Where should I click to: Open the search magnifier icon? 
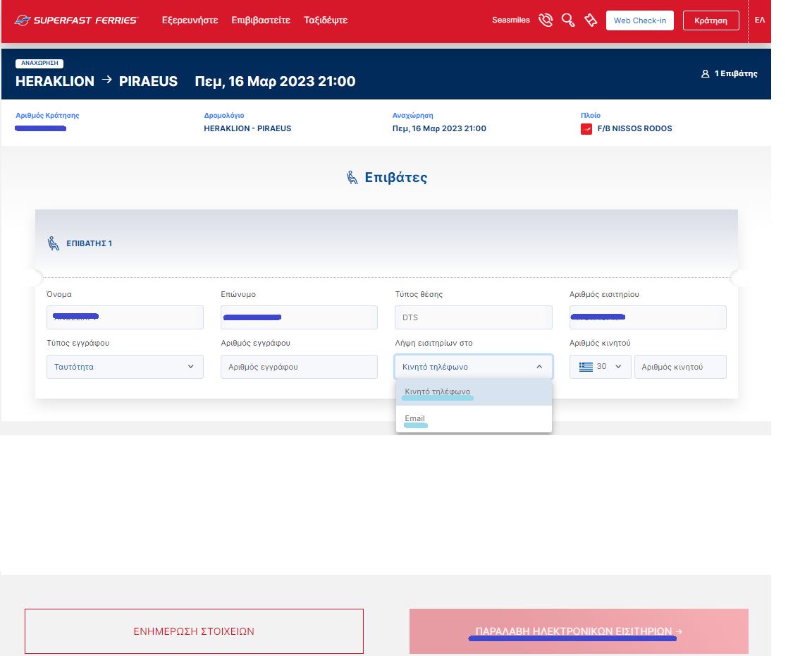(568, 20)
